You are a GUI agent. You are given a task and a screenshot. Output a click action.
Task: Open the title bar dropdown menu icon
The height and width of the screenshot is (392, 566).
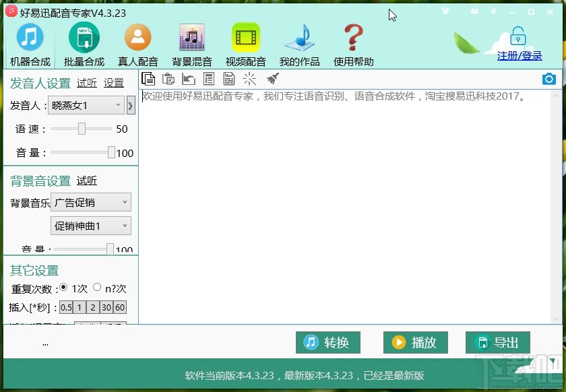493,12
